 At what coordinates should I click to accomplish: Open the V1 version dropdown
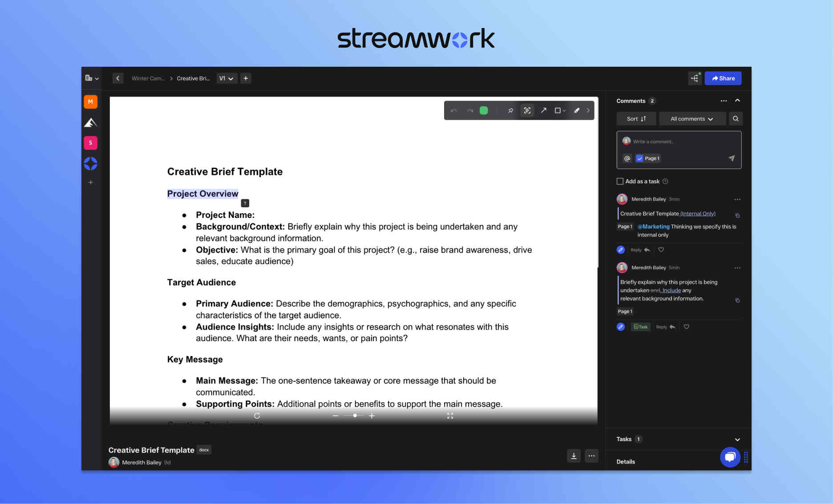pyautogui.click(x=226, y=78)
